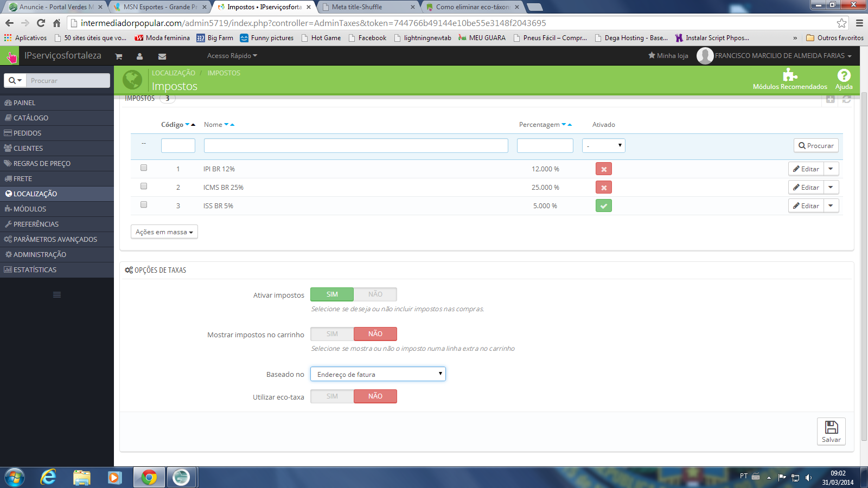Sort Percentagem column ascending arrow
This screenshot has height=488, width=868.
pyautogui.click(x=570, y=125)
